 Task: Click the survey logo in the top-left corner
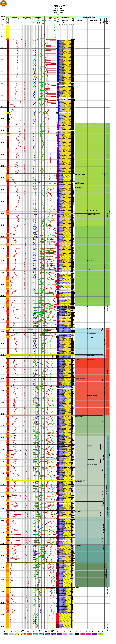point(4,3)
